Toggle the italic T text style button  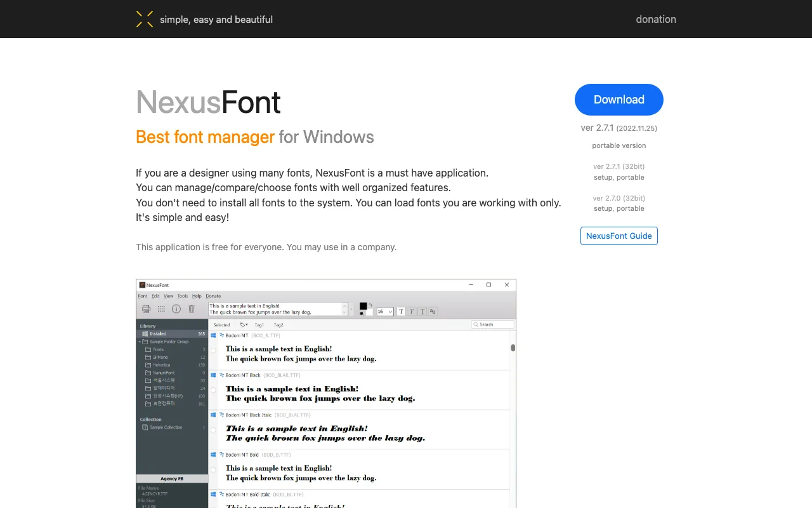[411, 311]
